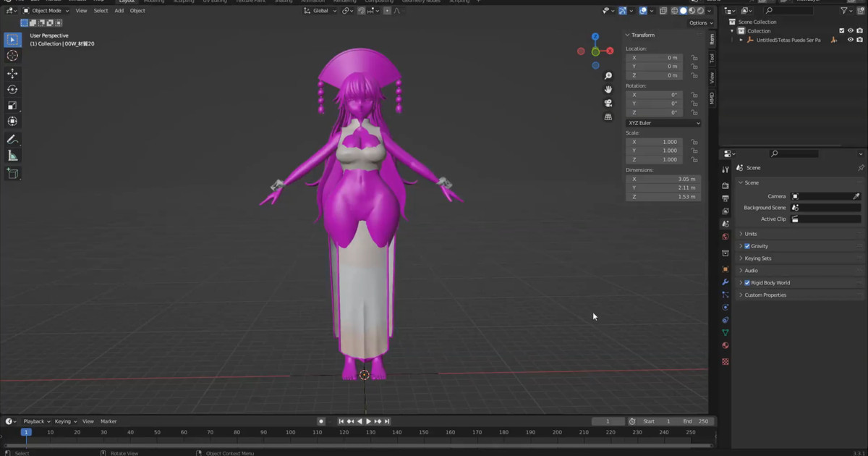Lock the Location X property

pyautogui.click(x=694, y=58)
